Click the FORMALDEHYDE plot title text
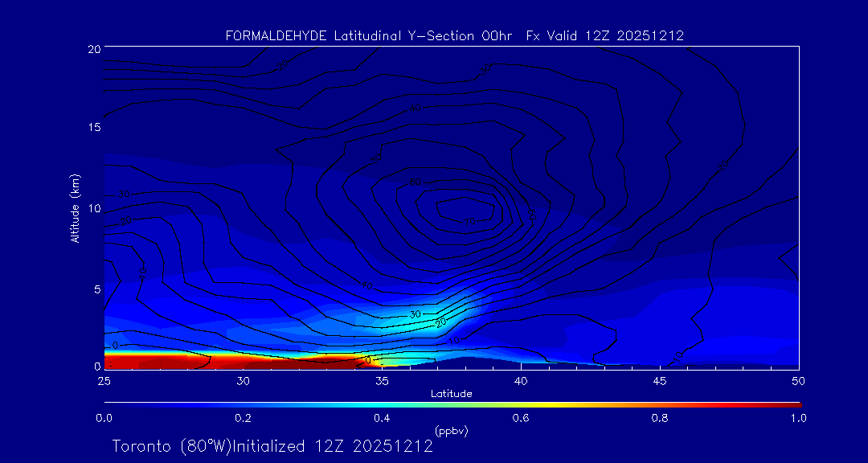The image size is (868, 463). click(x=454, y=35)
